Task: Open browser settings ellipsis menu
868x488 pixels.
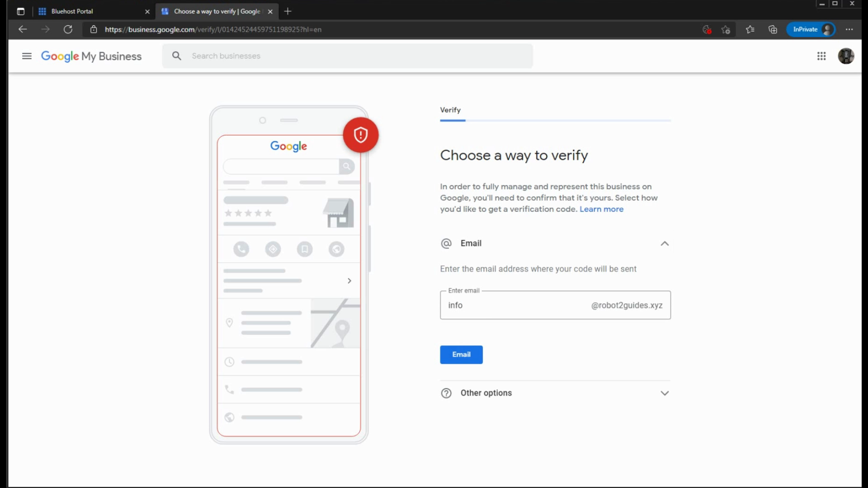Action: [x=849, y=29]
